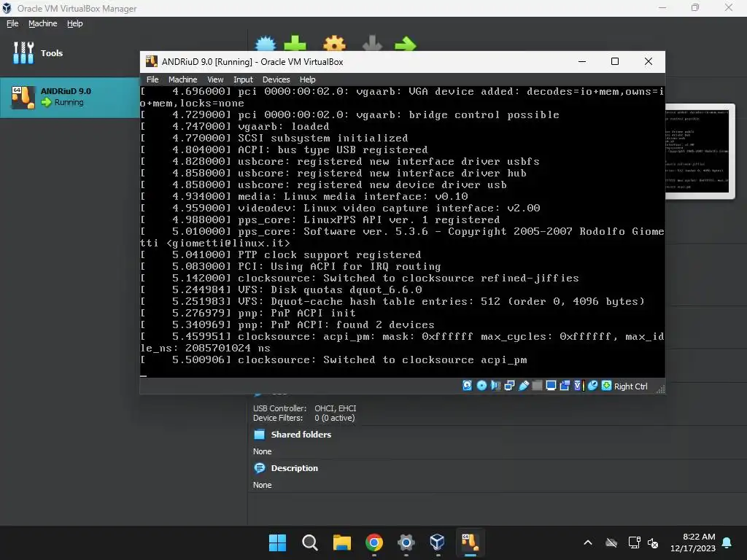The image size is (747, 560).
Task: Open File menu in VirtualBox Manager
Action: pos(12,23)
